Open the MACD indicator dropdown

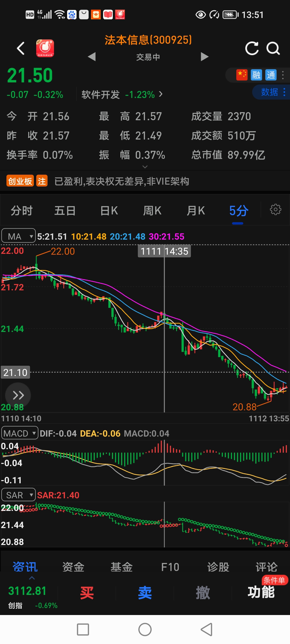pos(20,433)
